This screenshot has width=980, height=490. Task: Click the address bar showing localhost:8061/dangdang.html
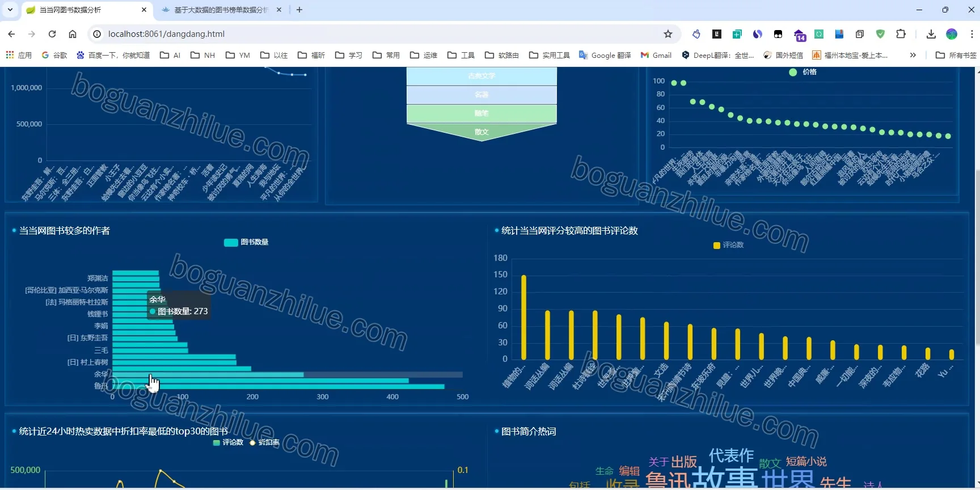374,34
